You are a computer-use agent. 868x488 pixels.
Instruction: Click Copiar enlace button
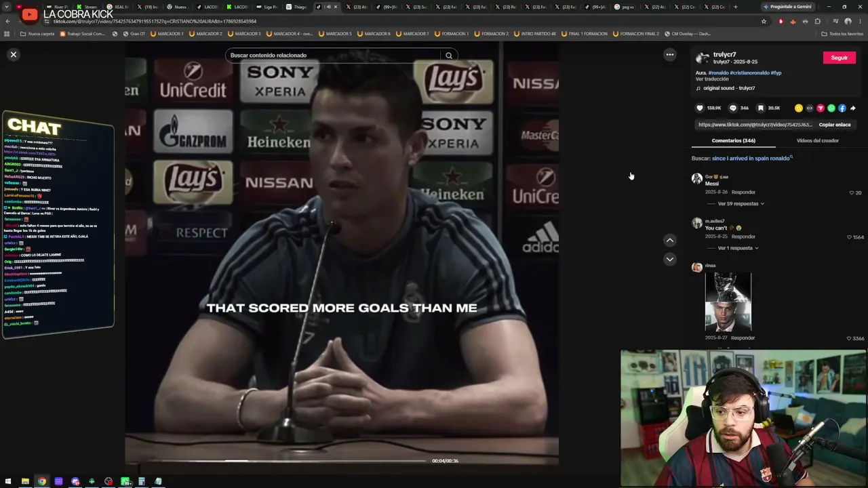(x=835, y=125)
